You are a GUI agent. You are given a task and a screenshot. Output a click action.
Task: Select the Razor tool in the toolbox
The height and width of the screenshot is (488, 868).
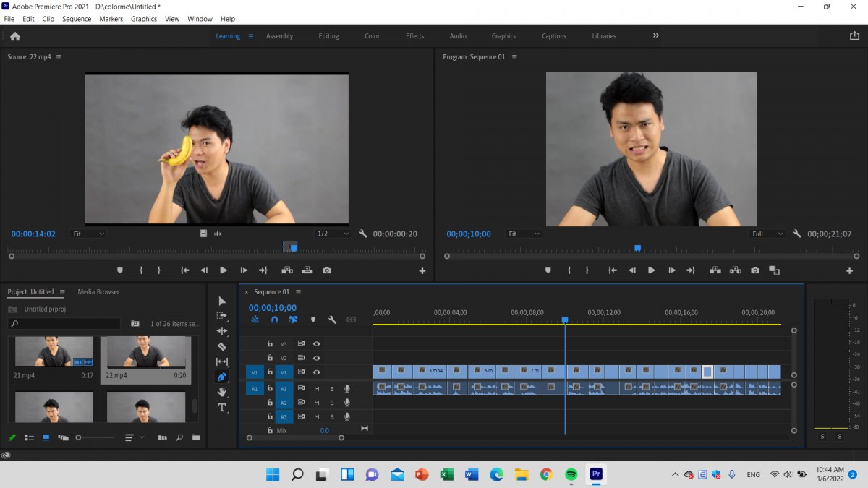click(x=222, y=346)
